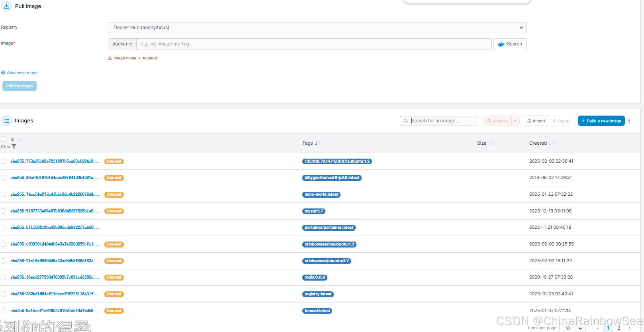The image size is (644, 332).
Task: Open the three-dot table settings menu
Action: tap(629, 121)
